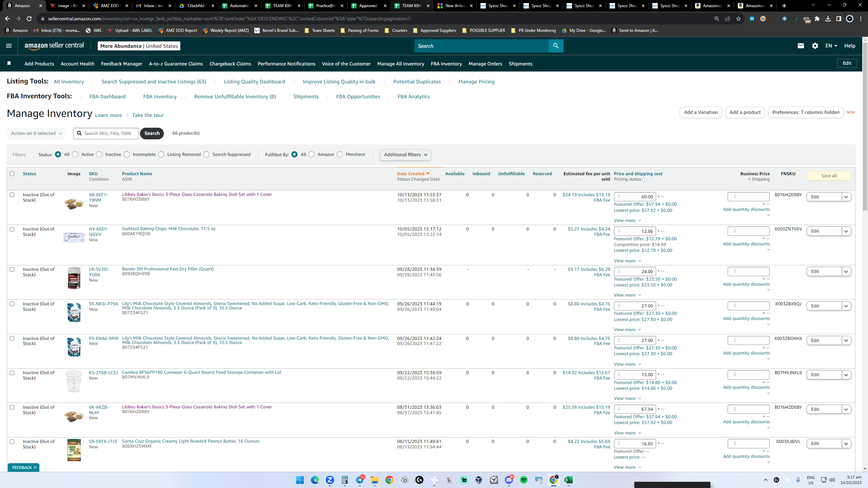Expand View more for the Bondo 3M row
The height and width of the screenshot is (488, 868).
point(628,295)
